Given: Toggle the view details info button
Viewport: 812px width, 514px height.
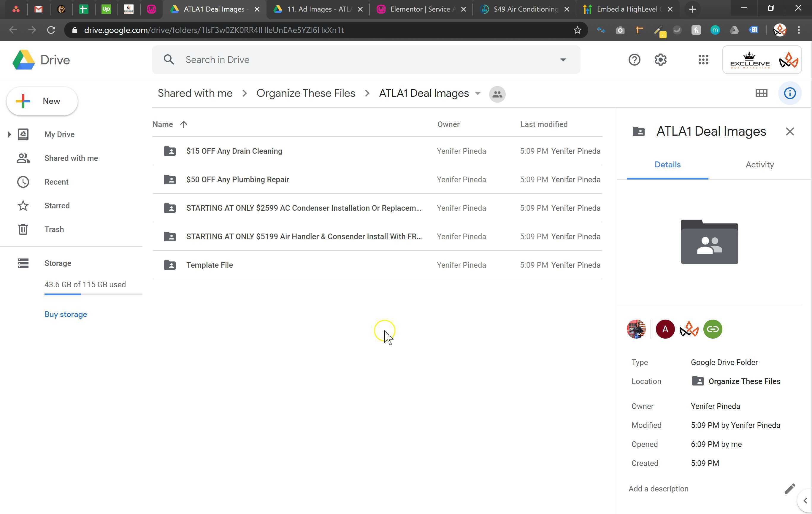Looking at the screenshot, I should coord(789,93).
